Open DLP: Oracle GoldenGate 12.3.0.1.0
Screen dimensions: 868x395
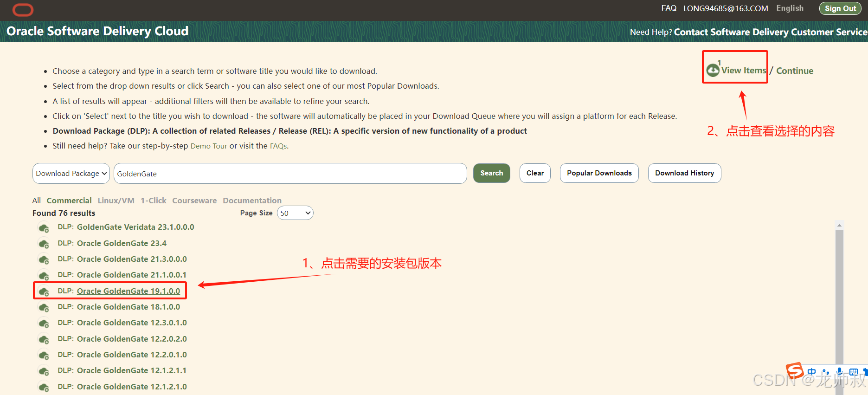pos(132,323)
